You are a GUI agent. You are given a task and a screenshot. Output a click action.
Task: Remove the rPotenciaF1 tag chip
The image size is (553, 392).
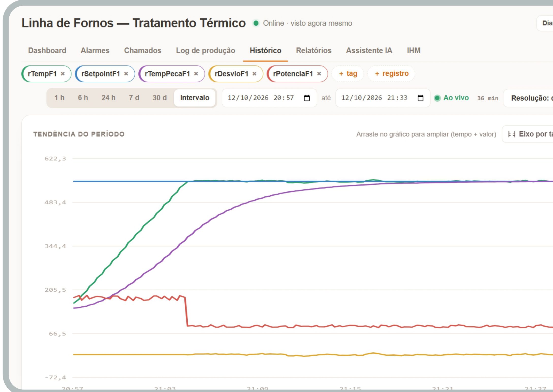319,74
